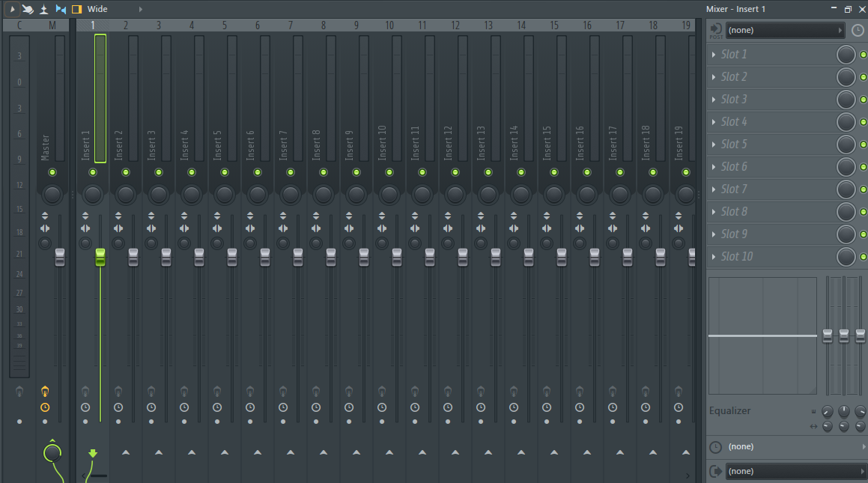868x483 pixels.
Task: Click the Master latency clock icon
Action: (x=45, y=408)
